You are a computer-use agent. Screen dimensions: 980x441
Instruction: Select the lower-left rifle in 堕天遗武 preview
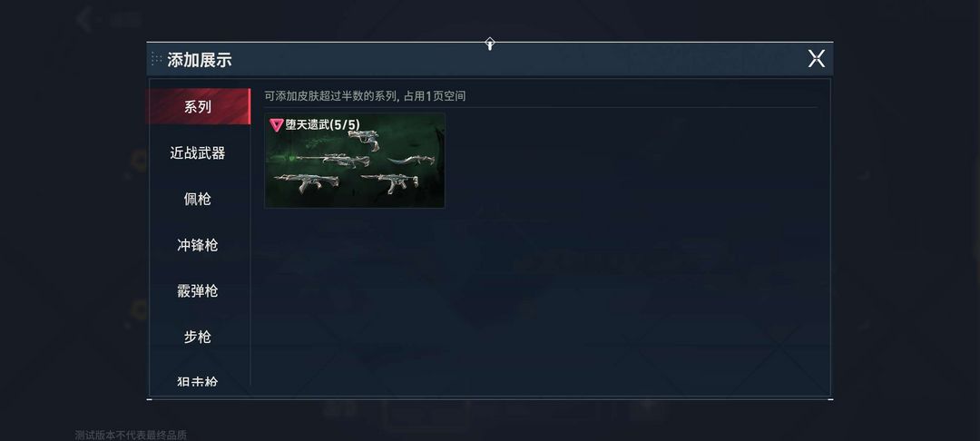[307, 182]
